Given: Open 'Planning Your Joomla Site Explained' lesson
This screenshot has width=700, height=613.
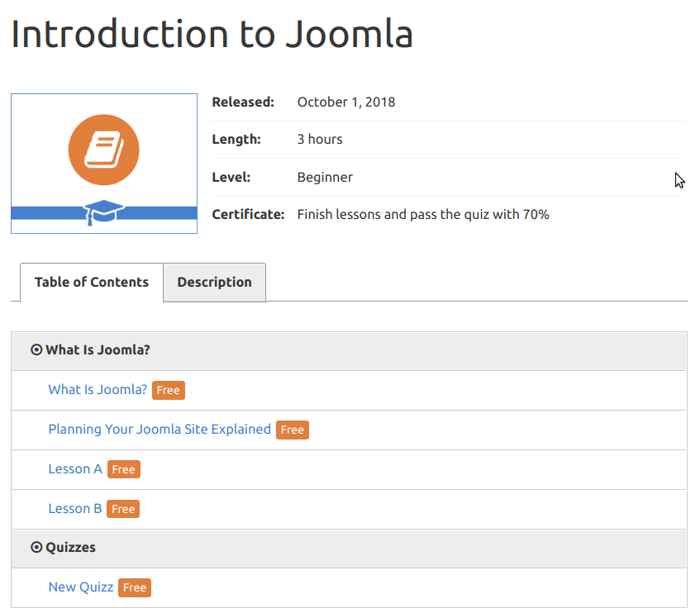Looking at the screenshot, I should [160, 430].
